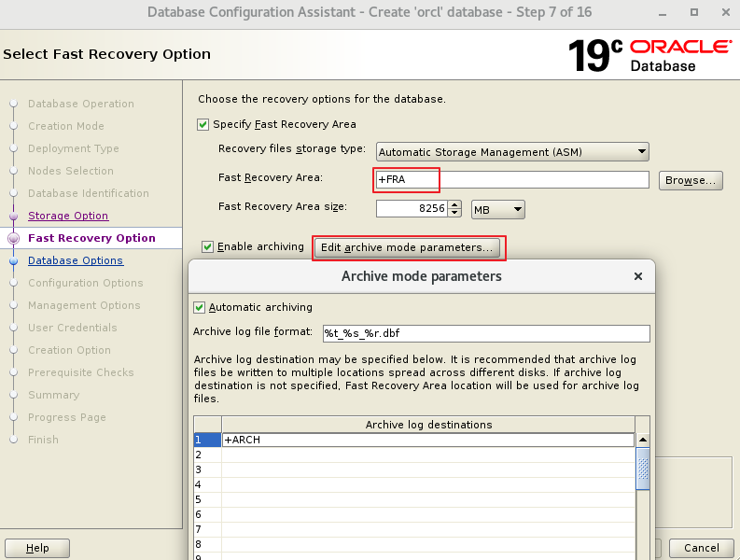
Task: Toggle Specify Fast Recovery Area checkbox
Action: pyautogui.click(x=203, y=124)
